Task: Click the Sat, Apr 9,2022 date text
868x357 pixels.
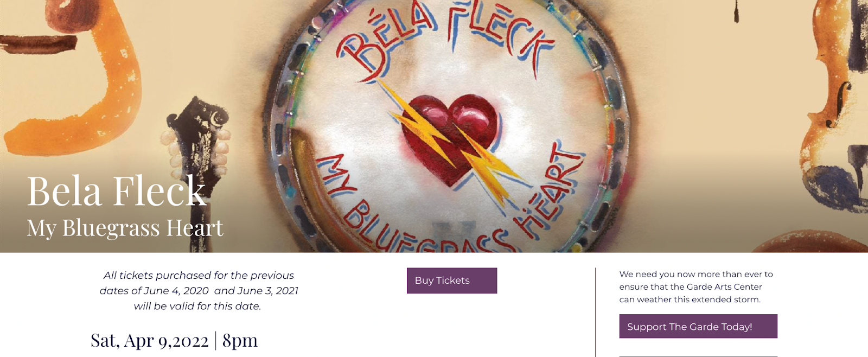Action: (x=149, y=341)
